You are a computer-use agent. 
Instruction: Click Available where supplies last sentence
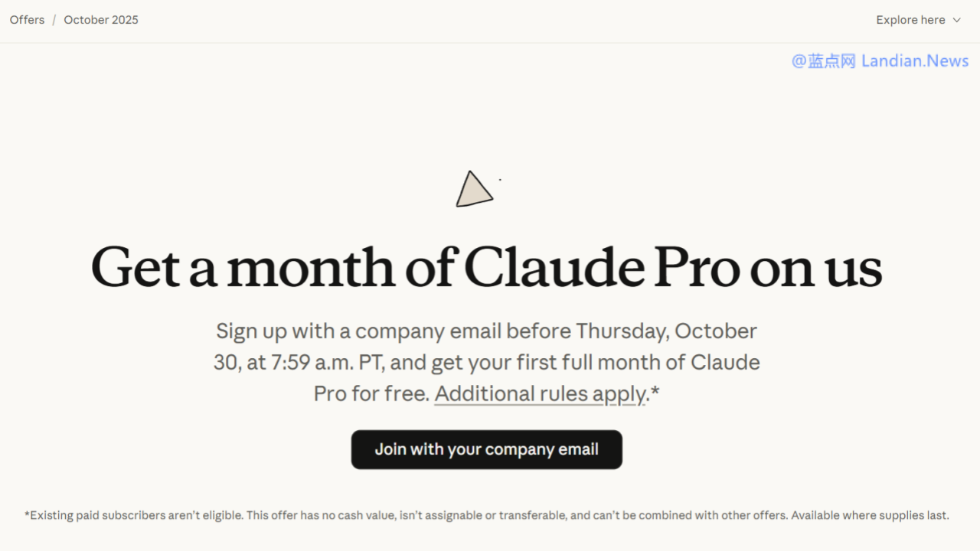click(x=870, y=515)
